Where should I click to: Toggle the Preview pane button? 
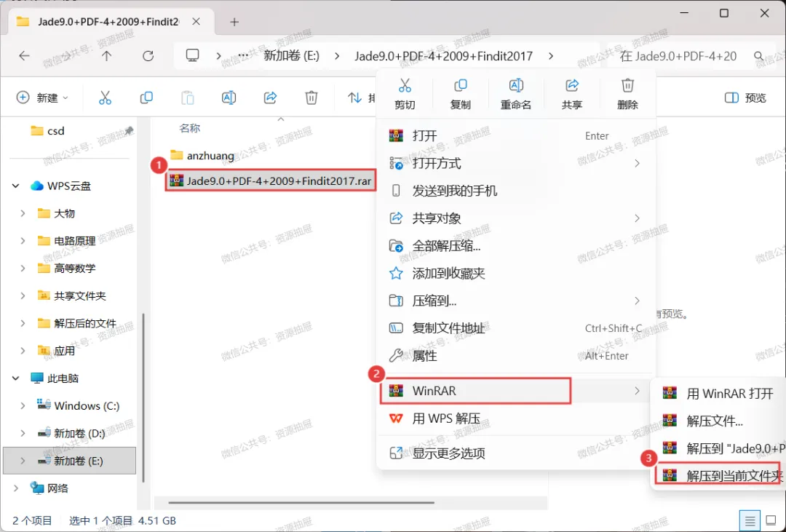point(745,98)
